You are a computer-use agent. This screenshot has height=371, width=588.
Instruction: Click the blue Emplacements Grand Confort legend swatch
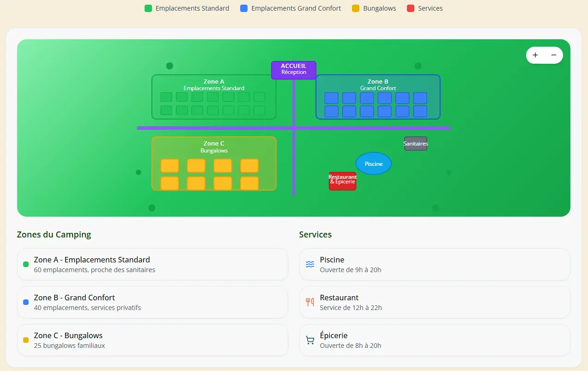click(244, 8)
